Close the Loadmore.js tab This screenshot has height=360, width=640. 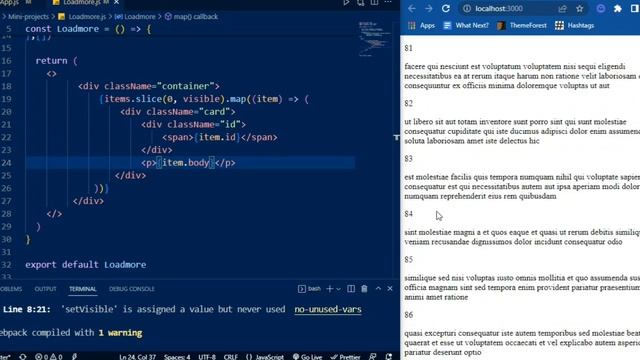[x=116, y=2]
